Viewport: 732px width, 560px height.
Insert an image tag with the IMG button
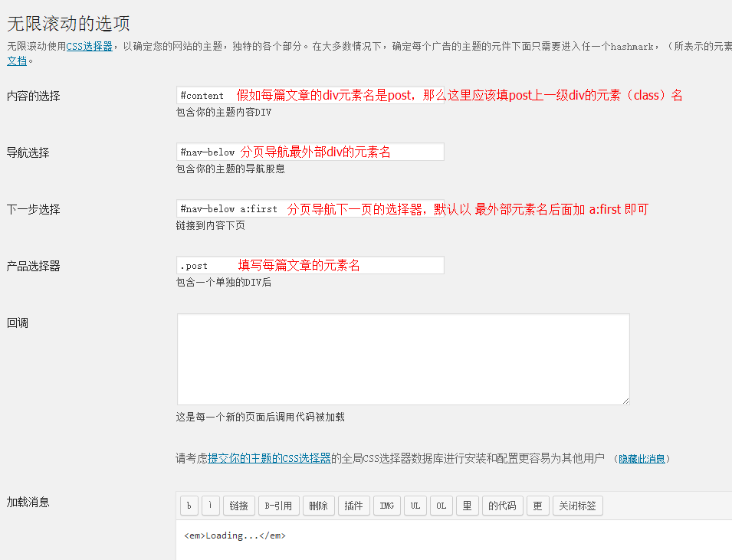pyautogui.click(x=386, y=506)
